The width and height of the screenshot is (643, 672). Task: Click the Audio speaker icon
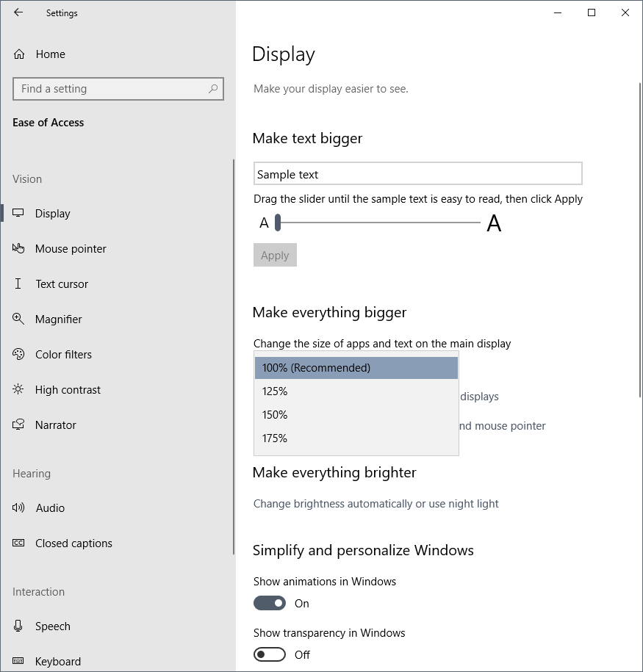click(x=18, y=507)
